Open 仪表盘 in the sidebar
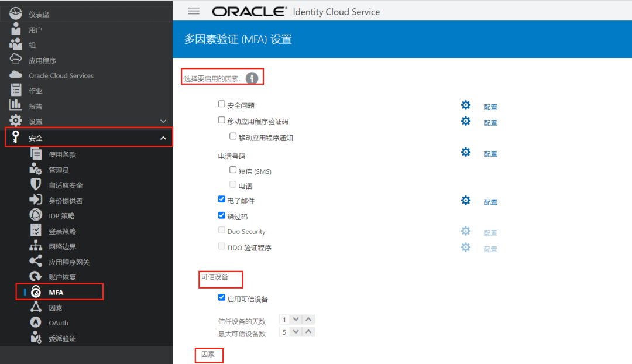The height and width of the screenshot is (364, 632). pos(39,15)
